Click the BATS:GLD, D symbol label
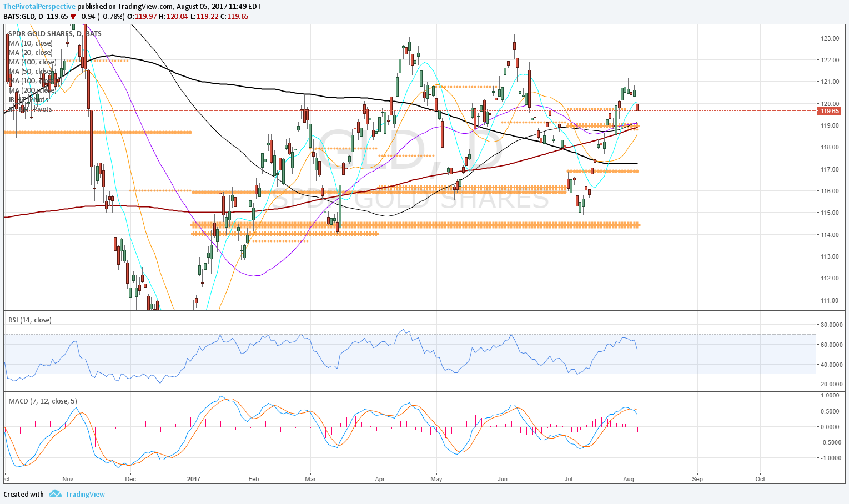Viewport: 849px width, 504px height. point(23,17)
